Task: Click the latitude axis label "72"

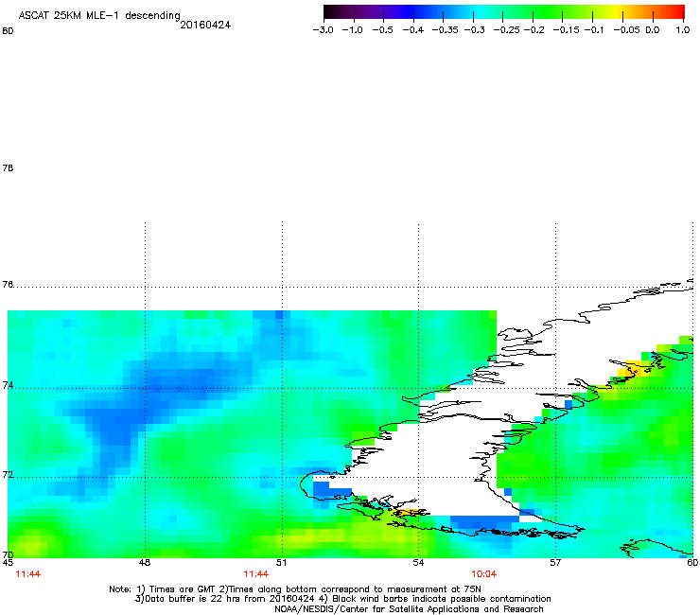Action: [x=8, y=475]
